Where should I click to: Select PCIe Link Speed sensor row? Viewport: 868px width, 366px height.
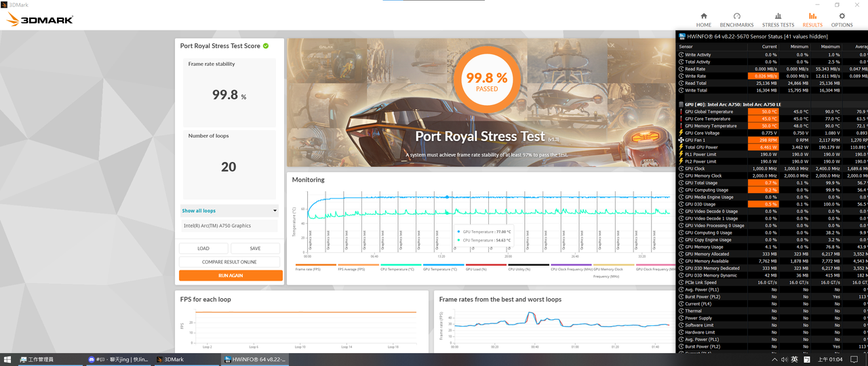[772, 283]
